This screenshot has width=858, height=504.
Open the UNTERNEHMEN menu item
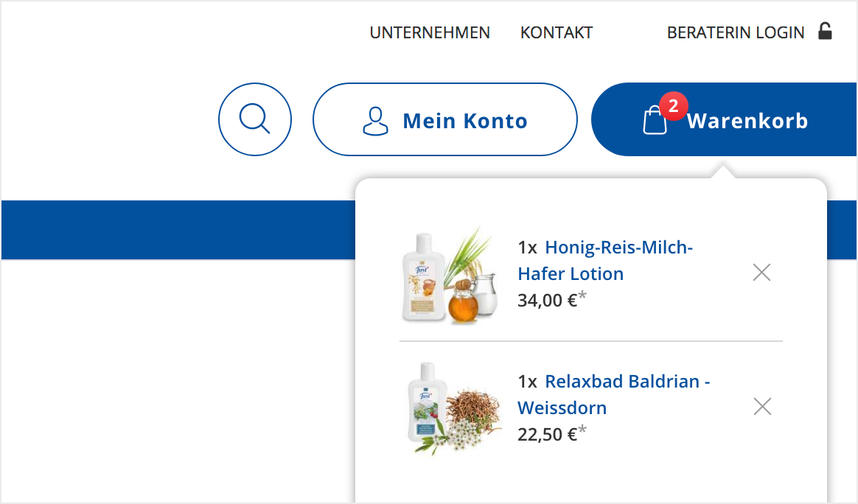[430, 32]
